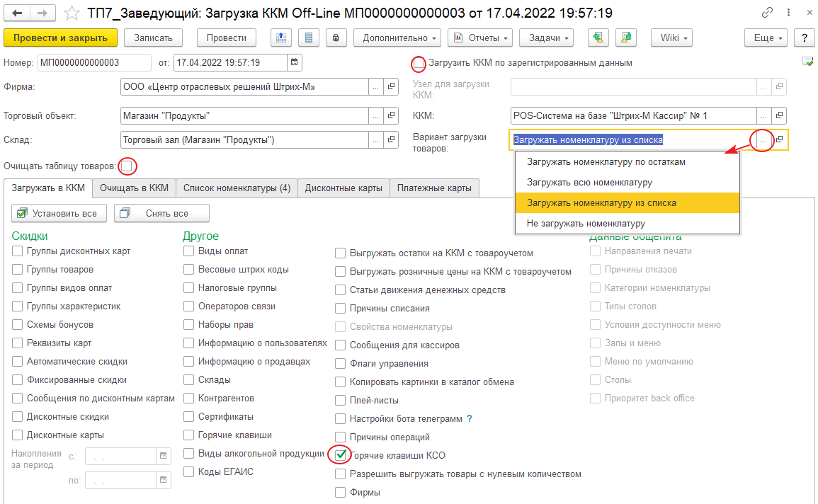The height and width of the screenshot is (504, 818).
Task: Select 'Загружать всю номенклатуру' from list
Action: pos(589,182)
